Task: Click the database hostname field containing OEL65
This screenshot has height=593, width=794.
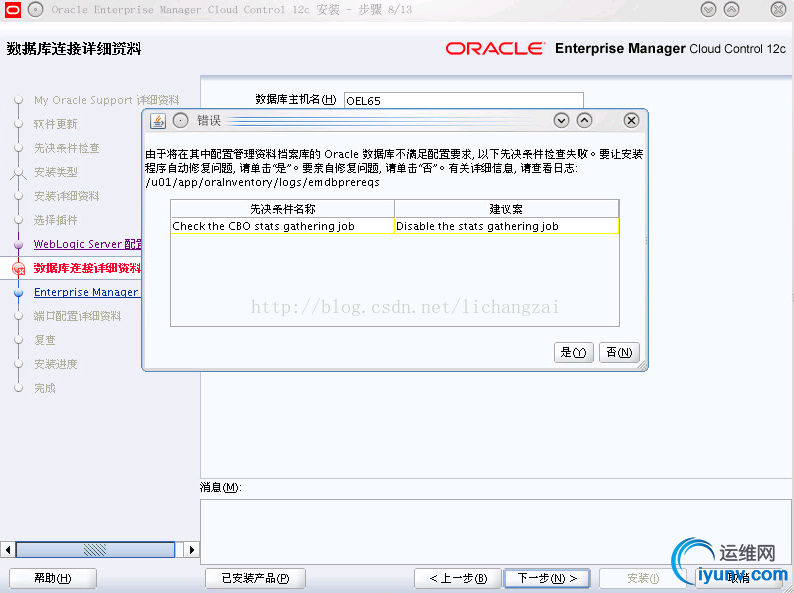Action: click(x=463, y=100)
